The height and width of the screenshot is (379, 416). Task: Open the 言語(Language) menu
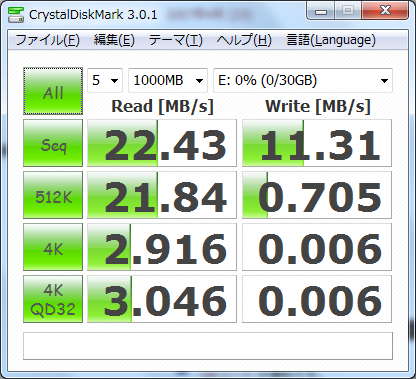pyautogui.click(x=331, y=40)
